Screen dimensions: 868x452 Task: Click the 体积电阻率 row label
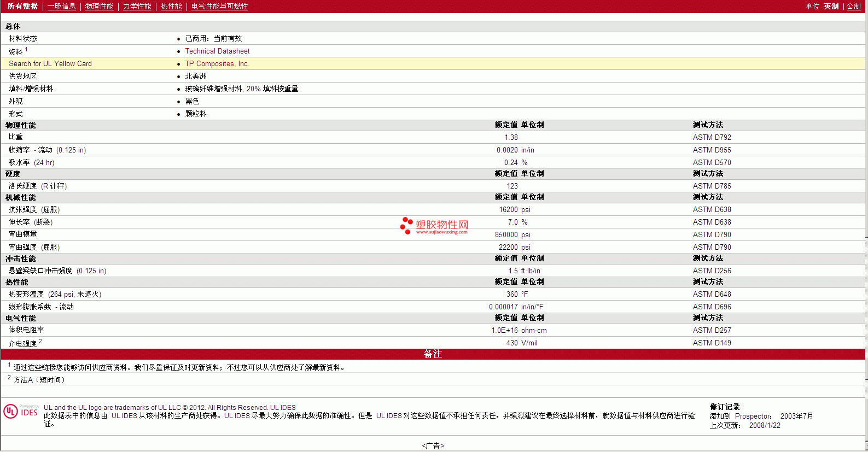(x=26, y=330)
